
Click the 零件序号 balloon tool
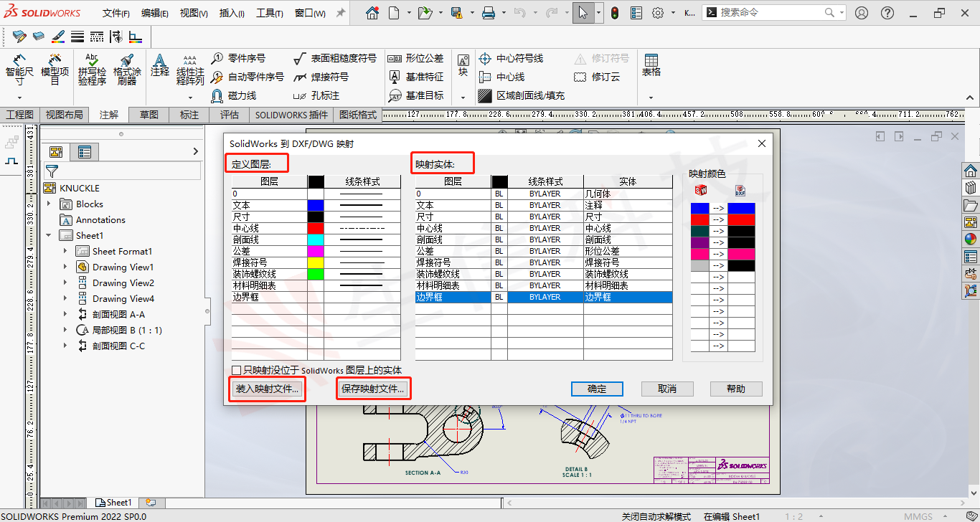pyautogui.click(x=237, y=58)
